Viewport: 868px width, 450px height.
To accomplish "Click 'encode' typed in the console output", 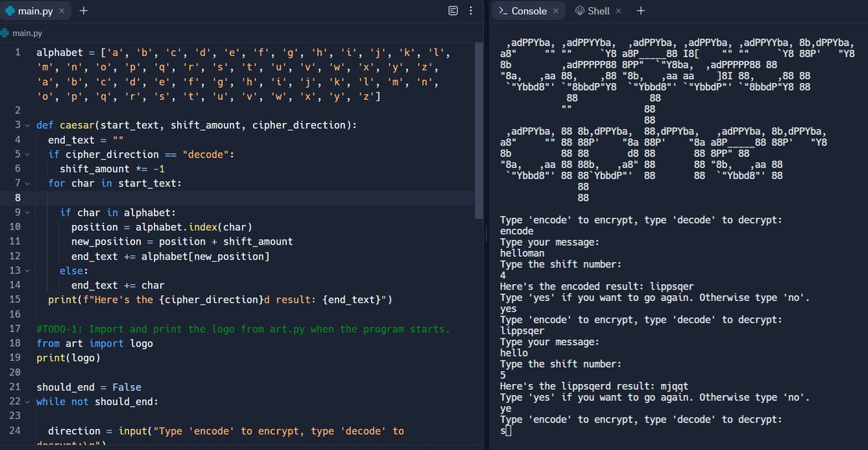I will tap(516, 232).
